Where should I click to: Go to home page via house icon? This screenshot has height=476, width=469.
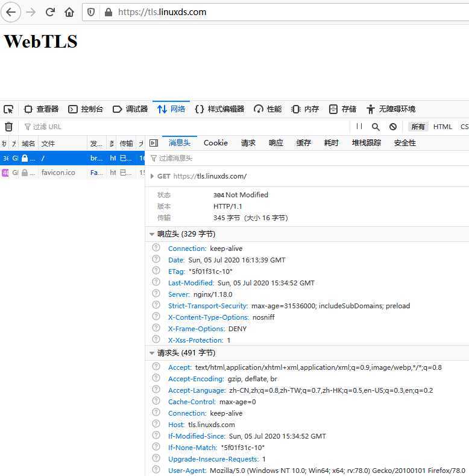(69, 12)
